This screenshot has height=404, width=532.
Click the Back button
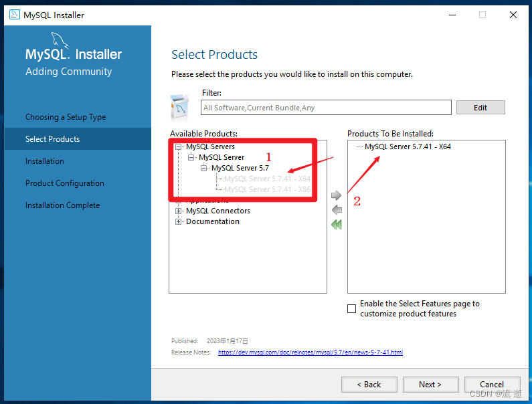tap(369, 385)
